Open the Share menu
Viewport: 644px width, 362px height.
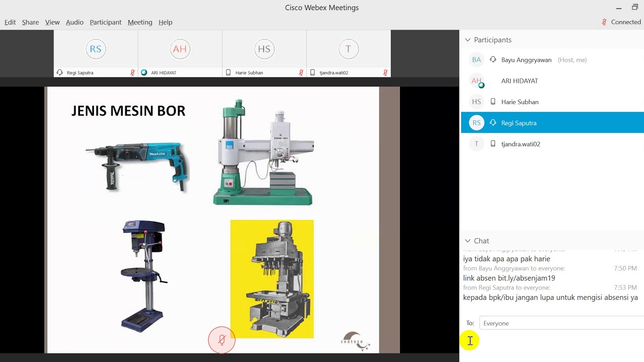pos(30,22)
